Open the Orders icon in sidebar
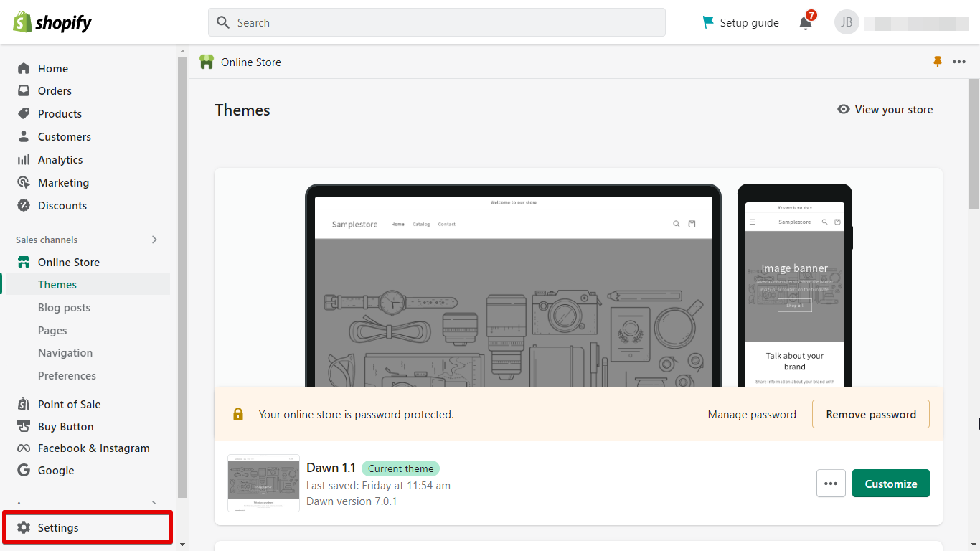The width and height of the screenshot is (980, 551). 24,91
